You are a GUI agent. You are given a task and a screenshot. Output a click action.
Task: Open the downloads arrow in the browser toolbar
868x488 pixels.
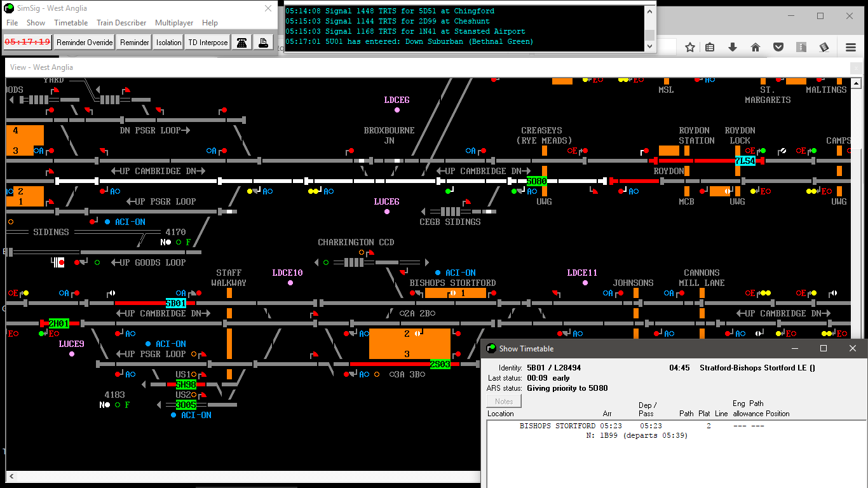733,47
